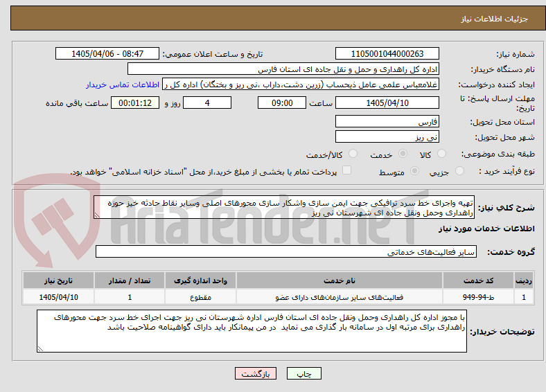Click the طبقه بندی موضوعی label

[498, 154]
